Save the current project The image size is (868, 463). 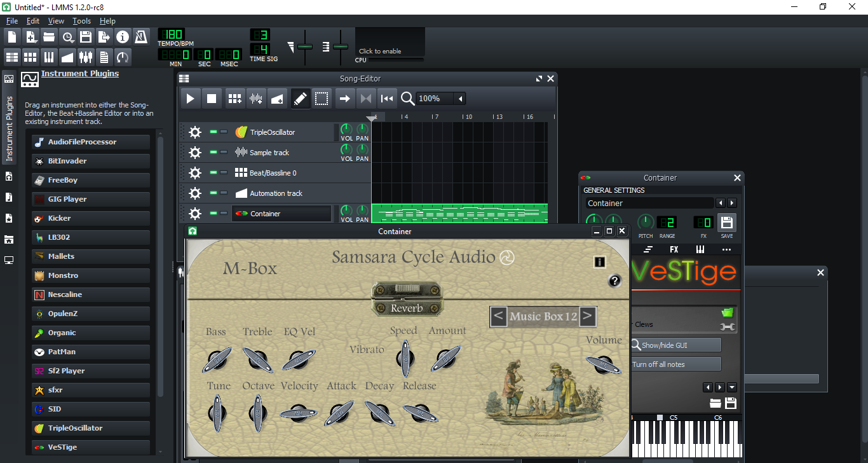(x=86, y=36)
